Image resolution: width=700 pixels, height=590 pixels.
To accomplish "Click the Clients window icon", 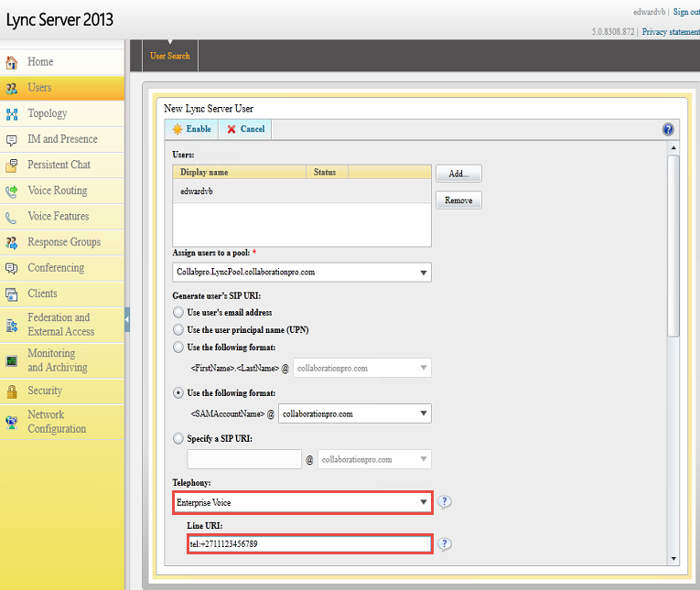I will click(x=12, y=295).
